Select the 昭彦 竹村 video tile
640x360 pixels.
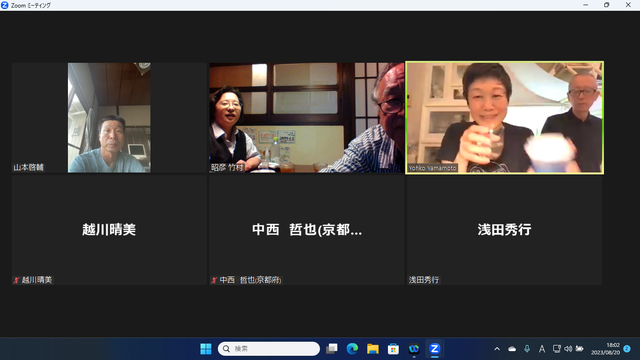point(307,118)
